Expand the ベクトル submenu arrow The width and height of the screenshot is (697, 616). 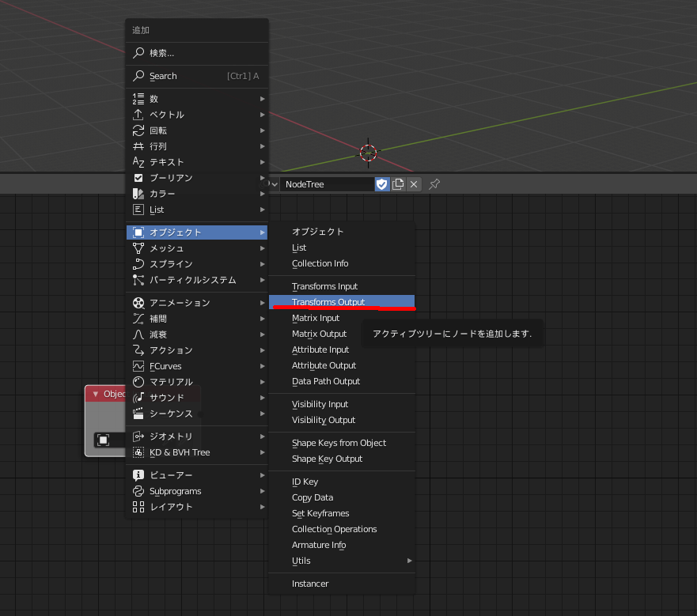tap(262, 115)
